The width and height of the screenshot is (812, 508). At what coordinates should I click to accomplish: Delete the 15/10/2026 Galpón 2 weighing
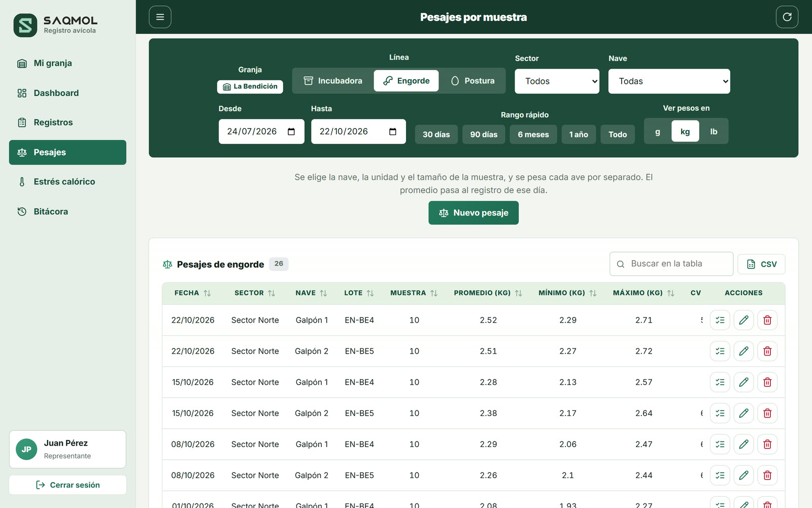pos(767,413)
